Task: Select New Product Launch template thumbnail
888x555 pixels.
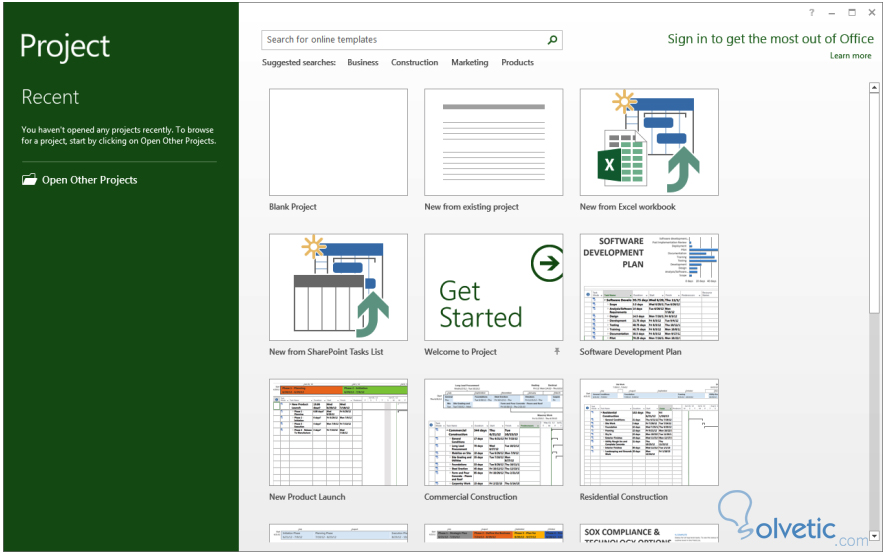Action: pos(338,432)
